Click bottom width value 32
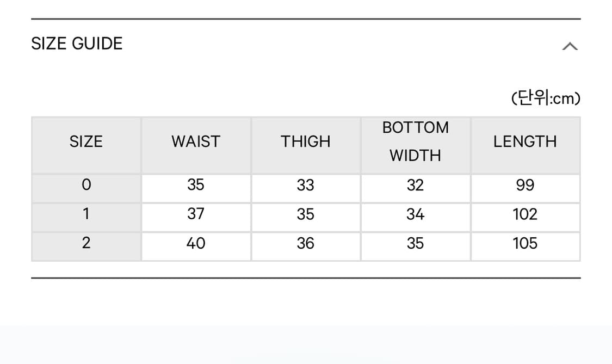Viewport: 612px width, 364px height. (415, 185)
